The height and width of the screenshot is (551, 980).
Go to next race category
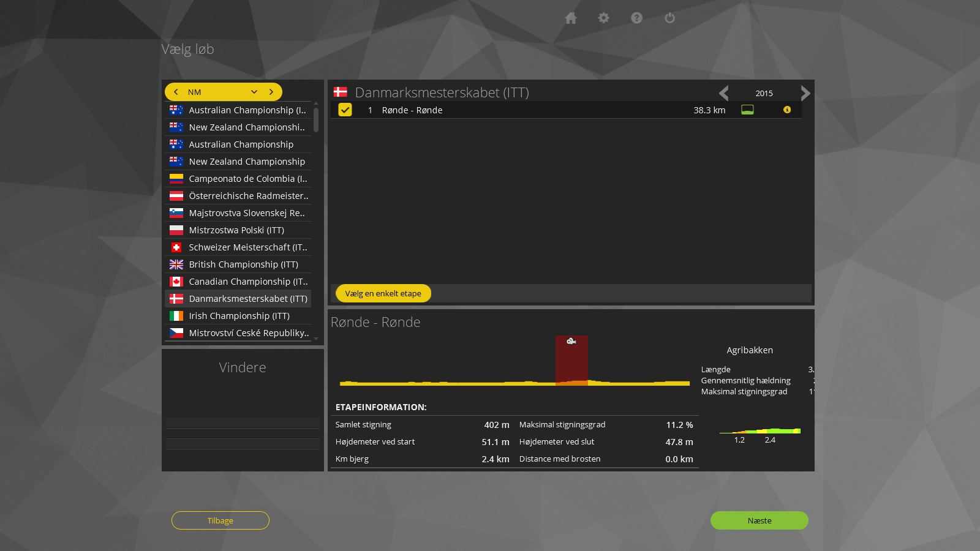click(271, 92)
